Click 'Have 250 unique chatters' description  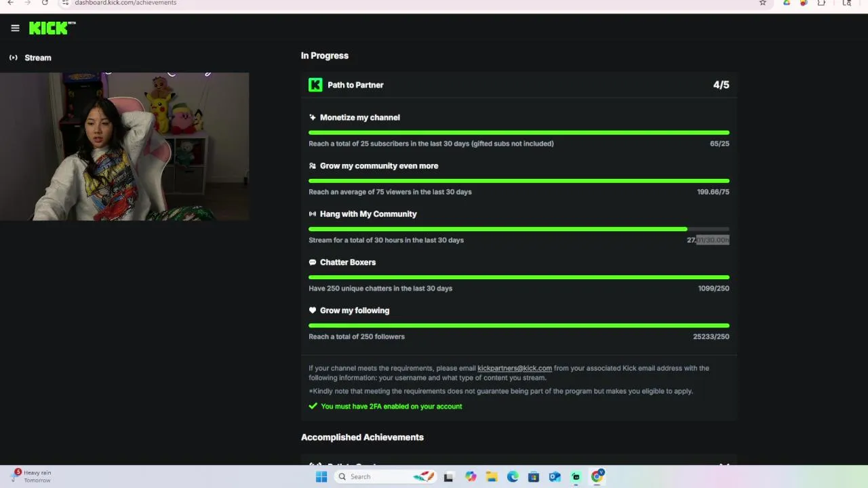pos(380,288)
